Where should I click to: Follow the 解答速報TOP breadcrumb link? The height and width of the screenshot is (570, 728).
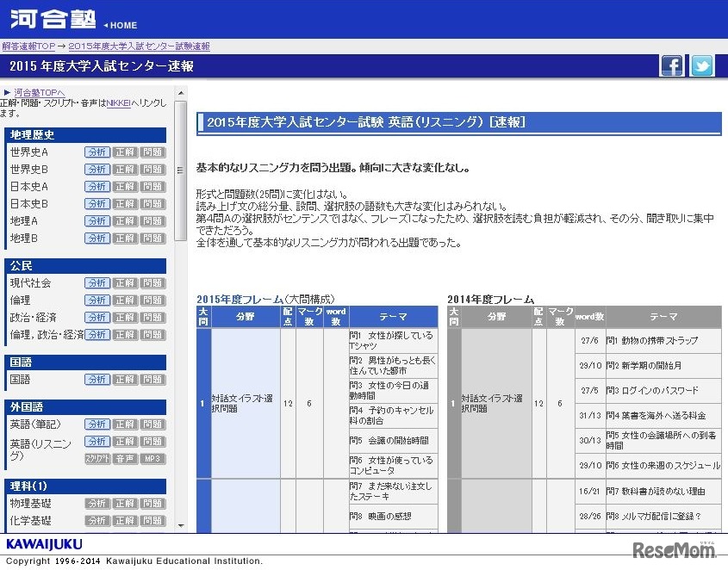(x=28, y=46)
